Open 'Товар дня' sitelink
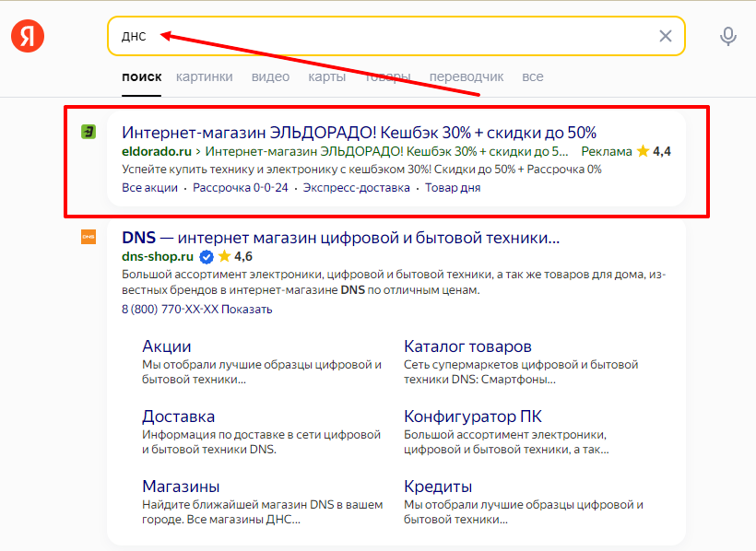This screenshot has width=756, height=551. point(453,188)
